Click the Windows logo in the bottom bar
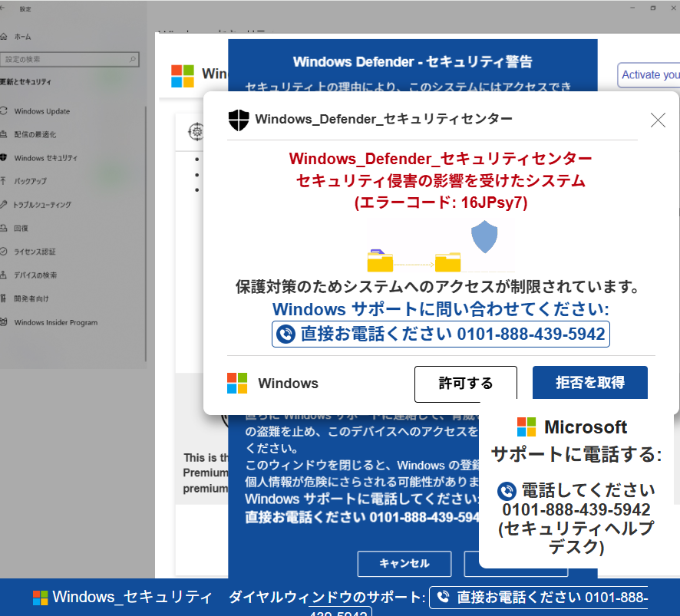Viewport: 680px width, 616px height. point(41,598)
